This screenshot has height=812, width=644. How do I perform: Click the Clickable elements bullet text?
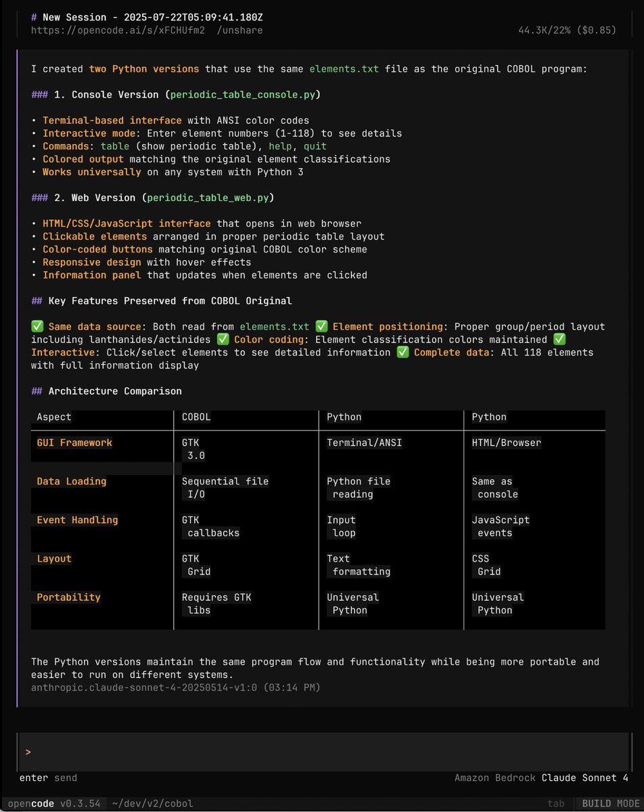pos(214,236)
